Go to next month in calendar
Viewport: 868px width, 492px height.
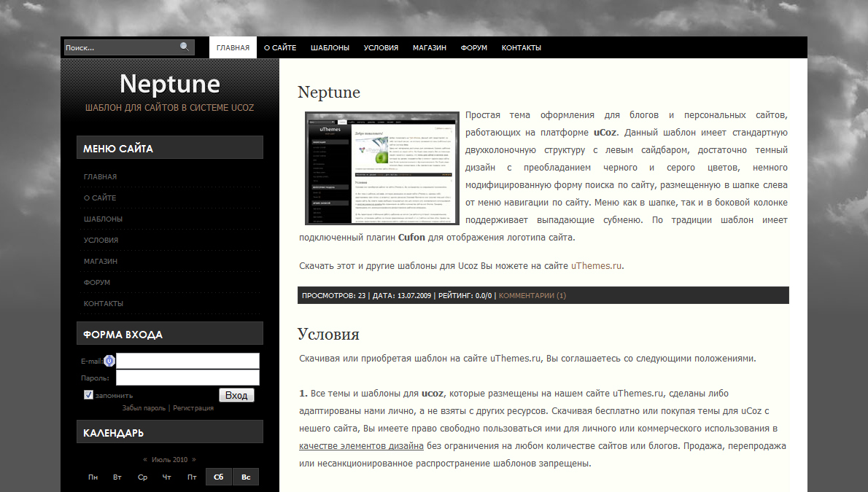(194, 459)
